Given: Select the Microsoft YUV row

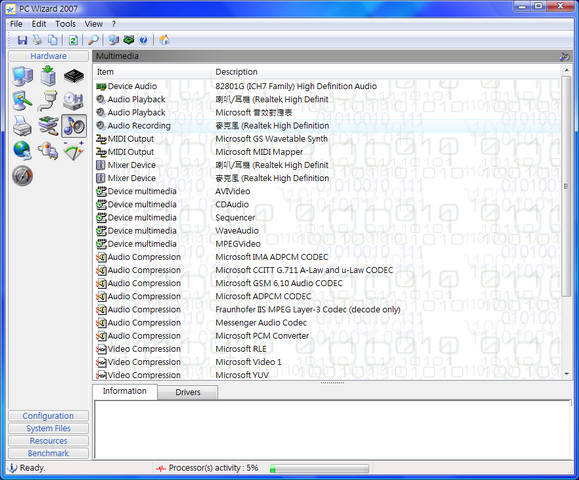Looking at the screenshot, I should [327, 375].
